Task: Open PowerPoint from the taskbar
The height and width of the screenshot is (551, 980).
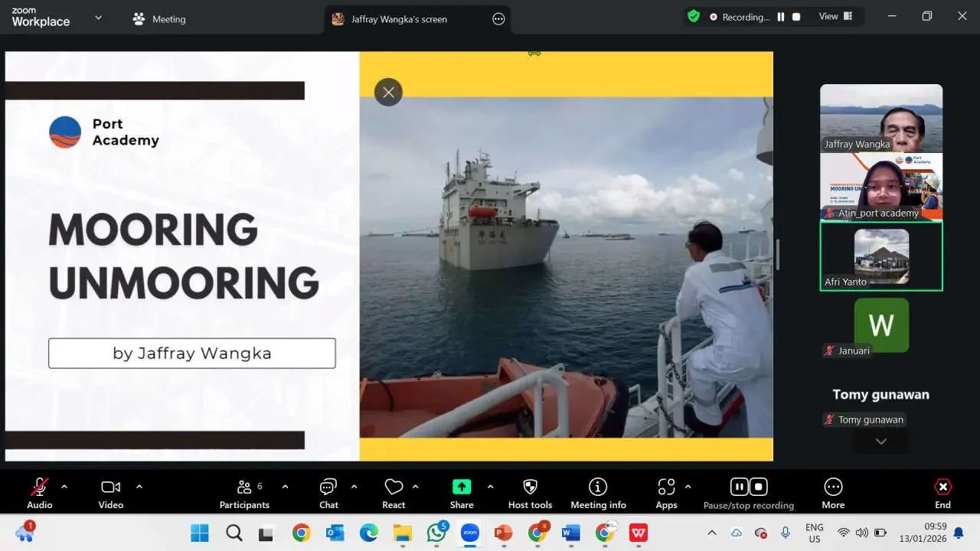Action: point(503,533)
